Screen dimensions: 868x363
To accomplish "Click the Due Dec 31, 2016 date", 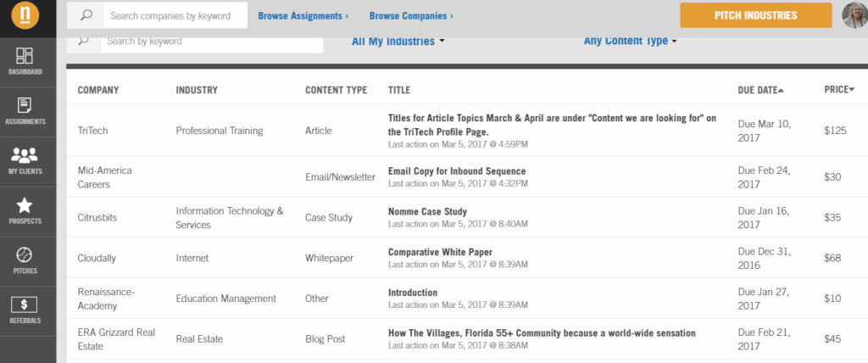I will click(764, 259).
